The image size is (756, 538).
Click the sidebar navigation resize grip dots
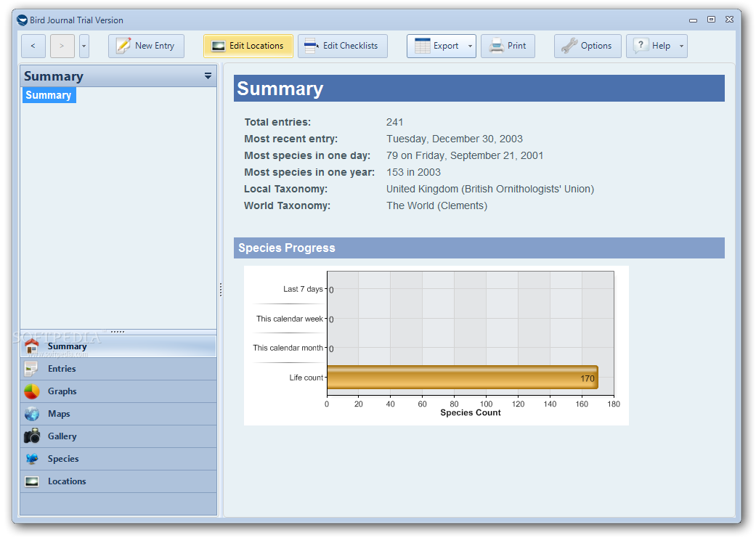point(118,332)
